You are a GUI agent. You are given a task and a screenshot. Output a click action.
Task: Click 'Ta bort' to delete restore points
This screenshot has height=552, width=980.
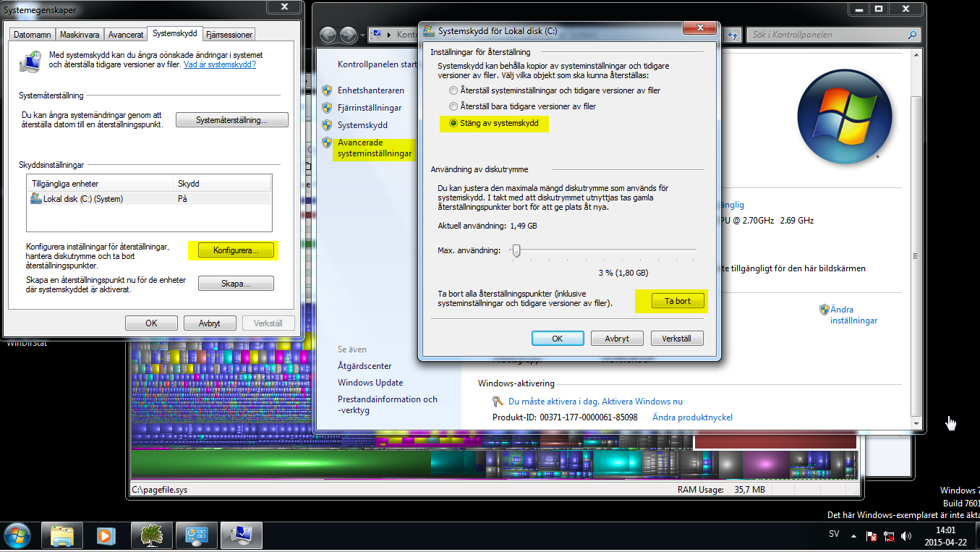coord(677,301)
